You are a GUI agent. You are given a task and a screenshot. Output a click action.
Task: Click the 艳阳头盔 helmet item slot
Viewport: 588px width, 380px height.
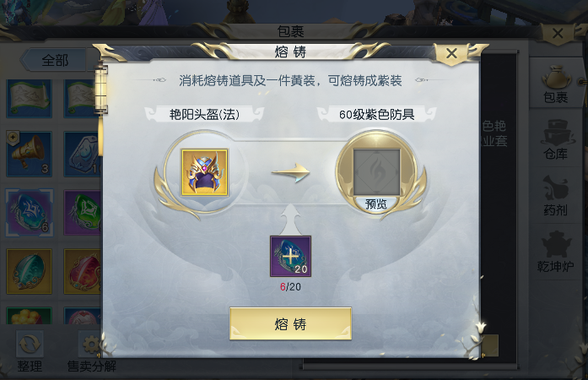(205, 172)
